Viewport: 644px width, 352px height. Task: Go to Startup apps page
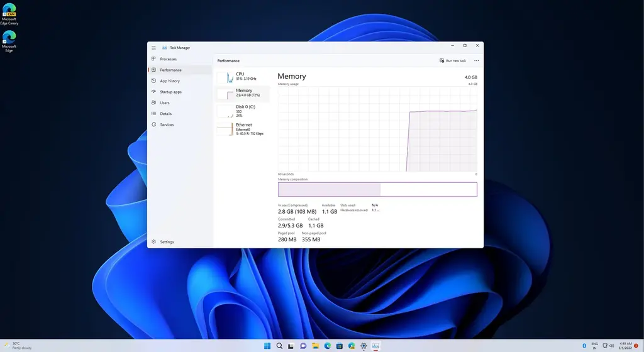(x=170, y=92)
